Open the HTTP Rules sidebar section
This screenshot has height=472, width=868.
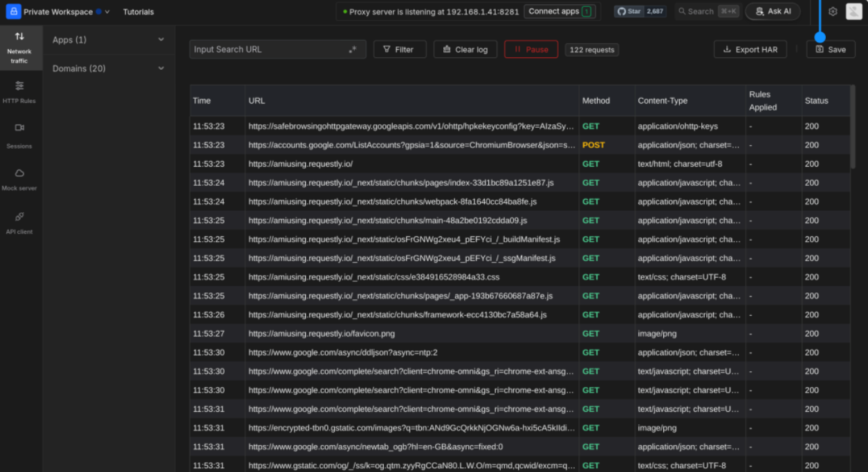pyautogui.click(x=19, y=92)
